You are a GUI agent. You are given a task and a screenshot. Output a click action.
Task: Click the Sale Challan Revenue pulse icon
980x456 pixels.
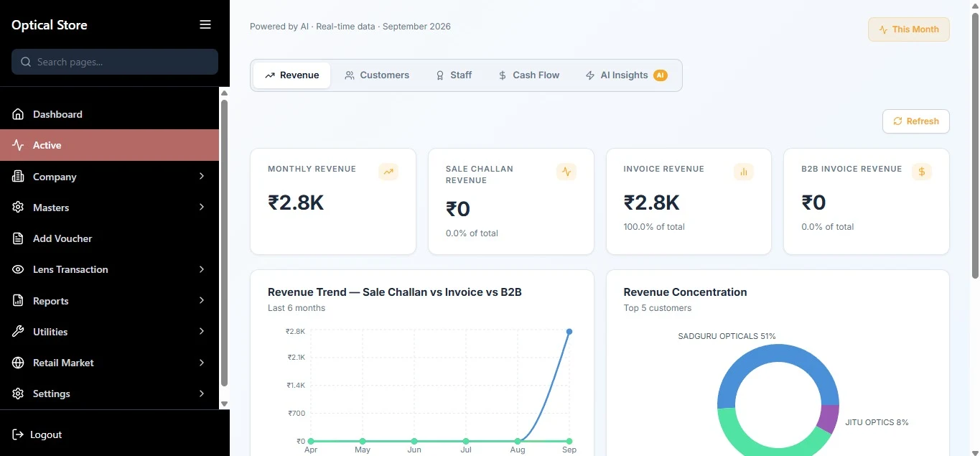[566, 171]
